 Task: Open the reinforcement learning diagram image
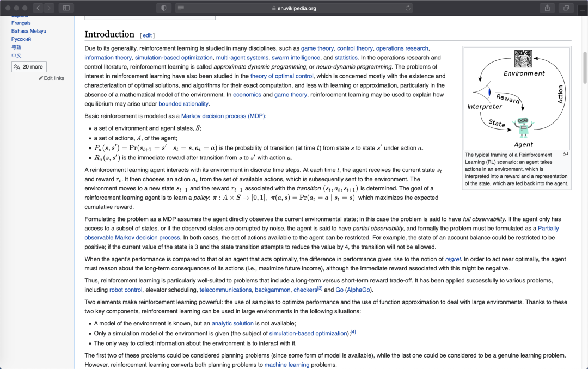(517, 99)
